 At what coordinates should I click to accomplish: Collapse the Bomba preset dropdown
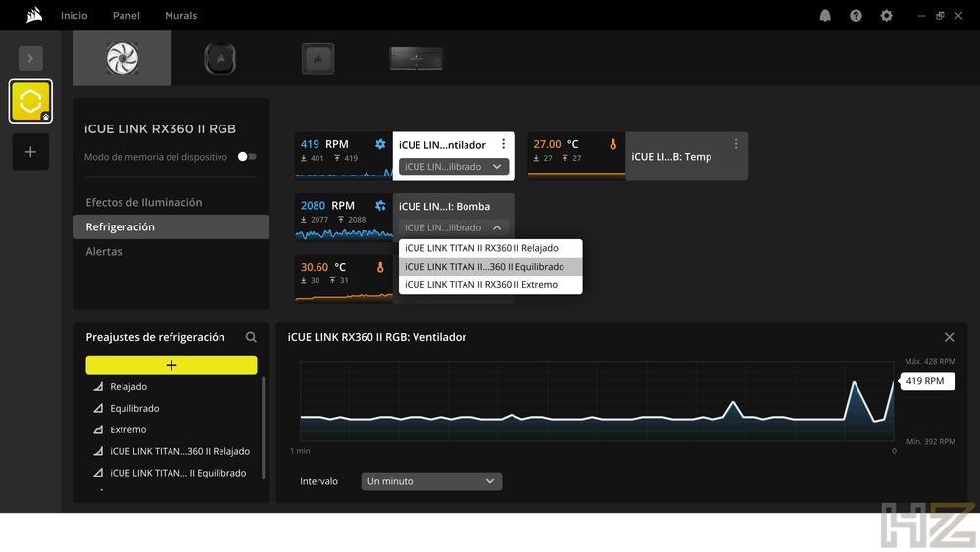point(454,227)
